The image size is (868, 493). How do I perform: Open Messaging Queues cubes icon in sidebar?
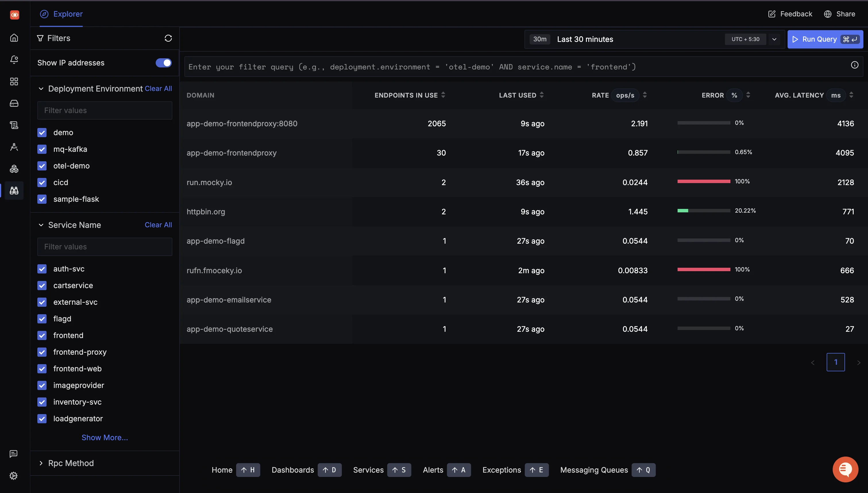click(x=14, y=169)
